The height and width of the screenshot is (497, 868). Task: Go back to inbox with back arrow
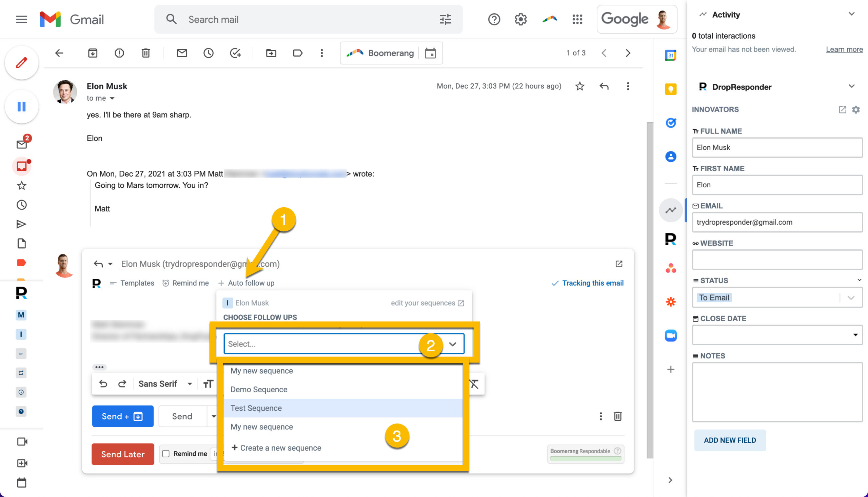pos(59,53)
